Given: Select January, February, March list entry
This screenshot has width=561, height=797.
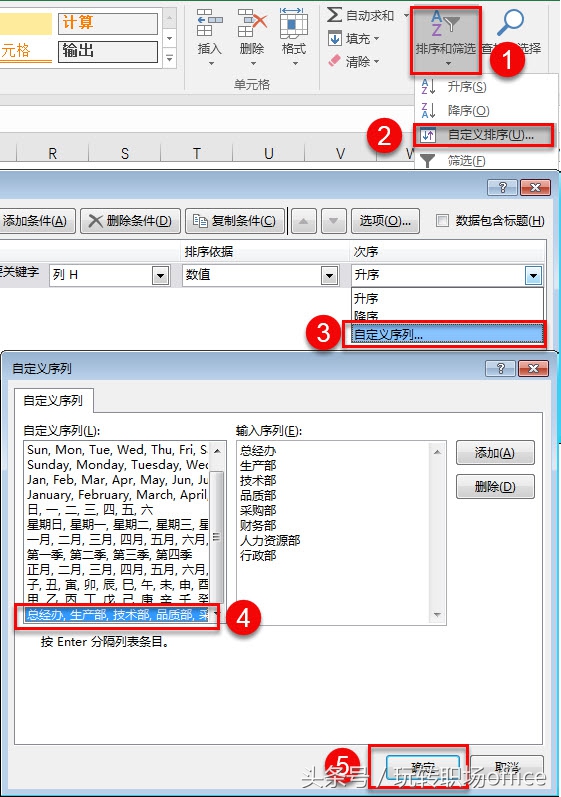Looking at the screenshot, I should tap(117, 495).
